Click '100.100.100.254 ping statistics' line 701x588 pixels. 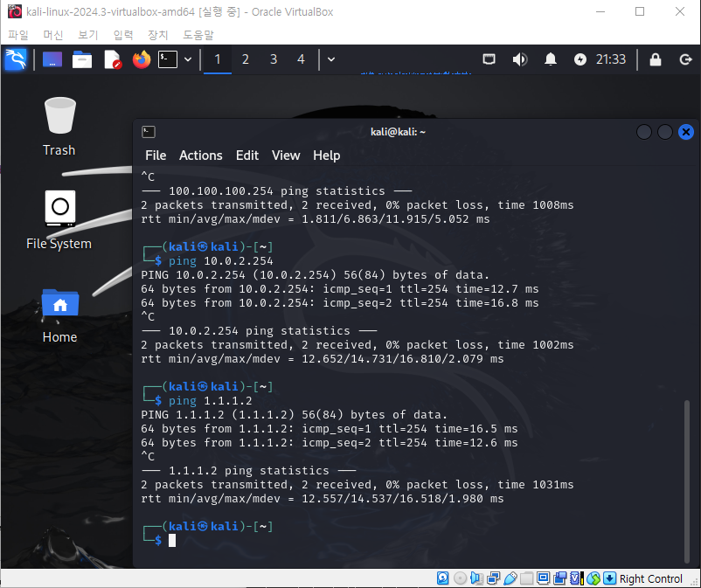tap(277, 191)
